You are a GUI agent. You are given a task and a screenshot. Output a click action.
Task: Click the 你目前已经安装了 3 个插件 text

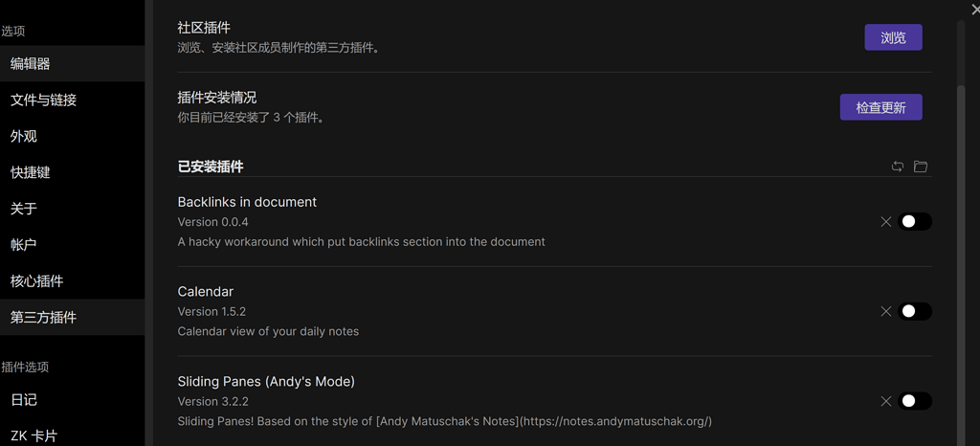(x=251, y=117)
